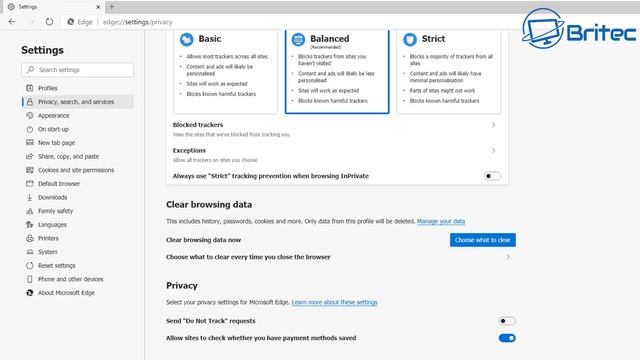Expand clear on browser close chevron
This screenshot has width=640, height=360.
[508, 257]
